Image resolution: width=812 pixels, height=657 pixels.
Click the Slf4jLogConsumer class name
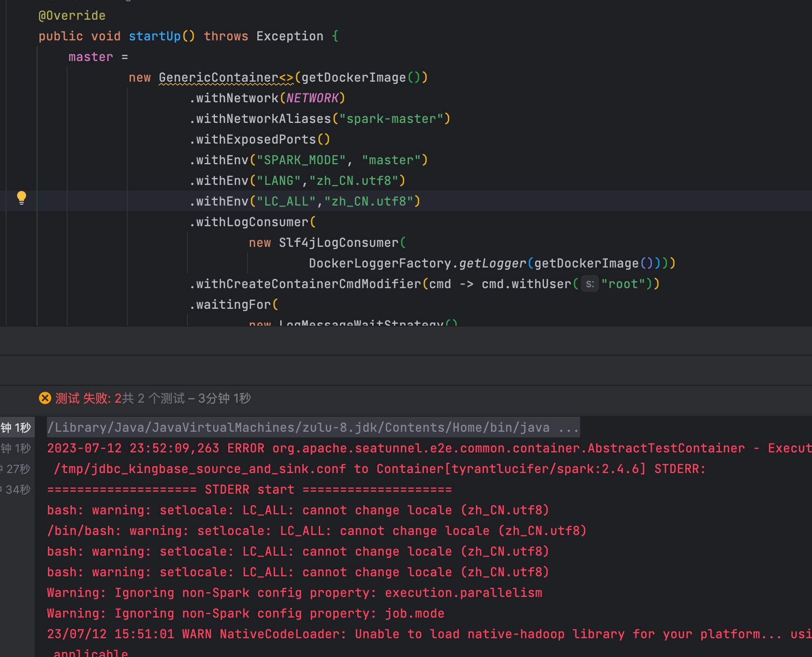[x=339, y=243]
